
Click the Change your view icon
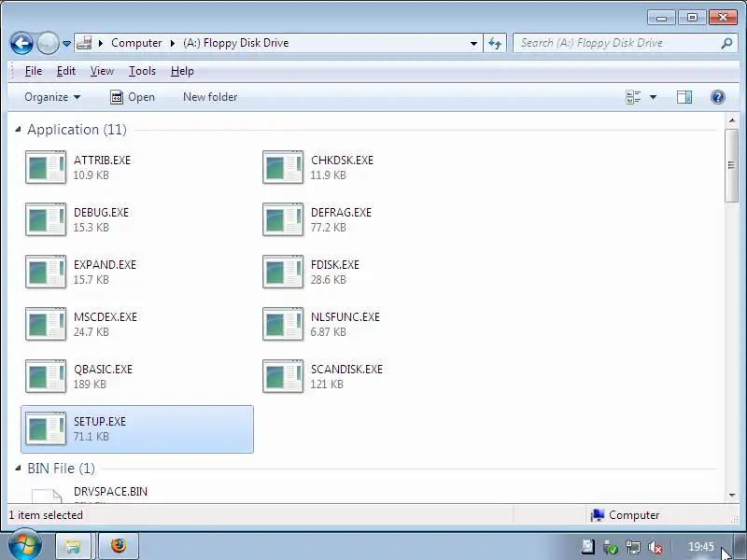633,97
